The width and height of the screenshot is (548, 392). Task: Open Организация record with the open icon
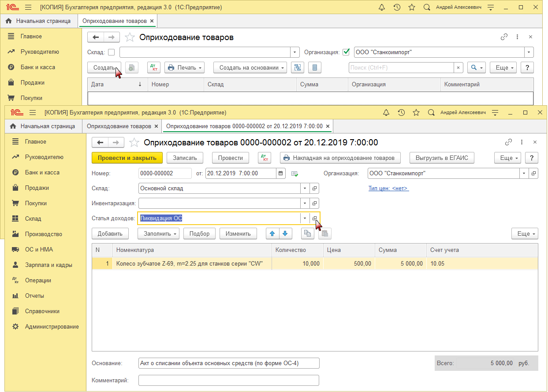click(534, 173)
